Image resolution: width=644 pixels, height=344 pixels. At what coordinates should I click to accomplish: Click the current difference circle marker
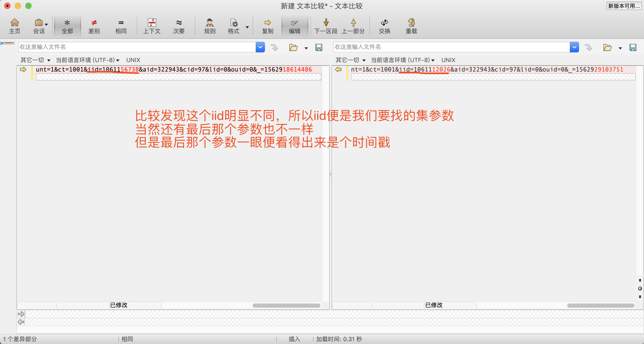(640, 289)
